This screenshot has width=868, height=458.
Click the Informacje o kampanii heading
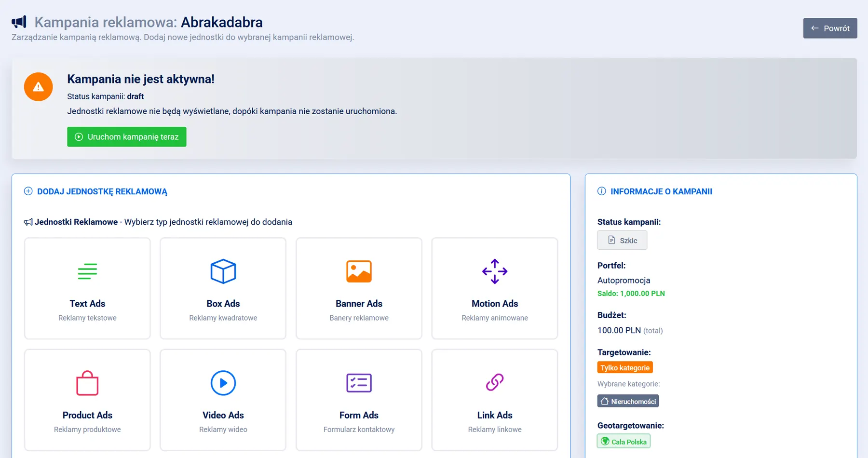click(x=661, y=191)
